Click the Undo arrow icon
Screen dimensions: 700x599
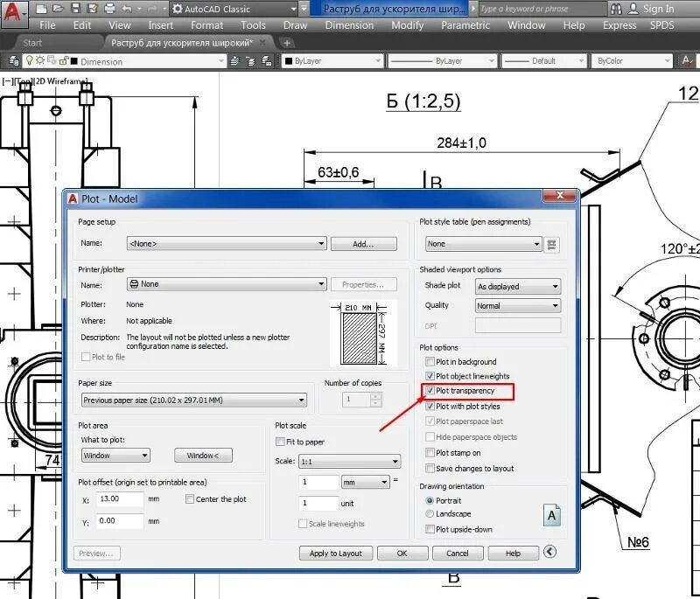coord(127,8)
